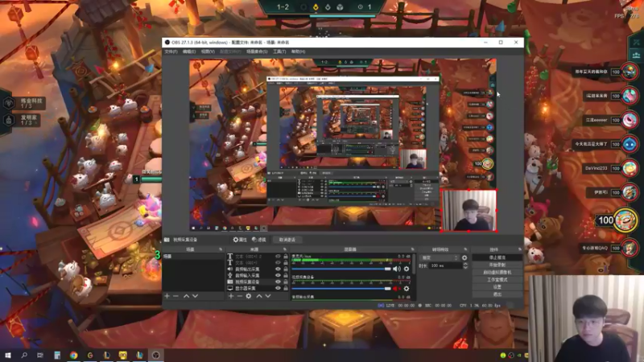Lock the 音频输出采集 source
644x362 pixels.
(286, 269)
